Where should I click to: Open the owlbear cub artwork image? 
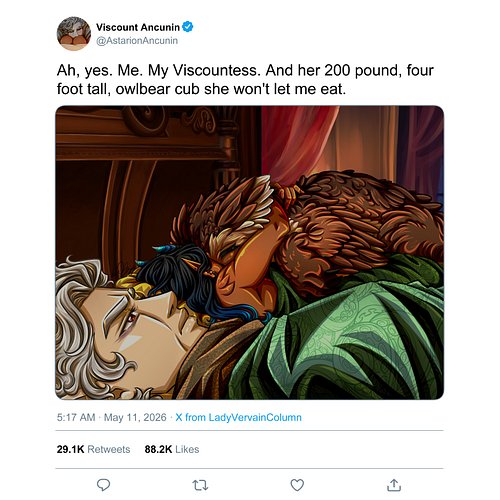click(249, 252)
